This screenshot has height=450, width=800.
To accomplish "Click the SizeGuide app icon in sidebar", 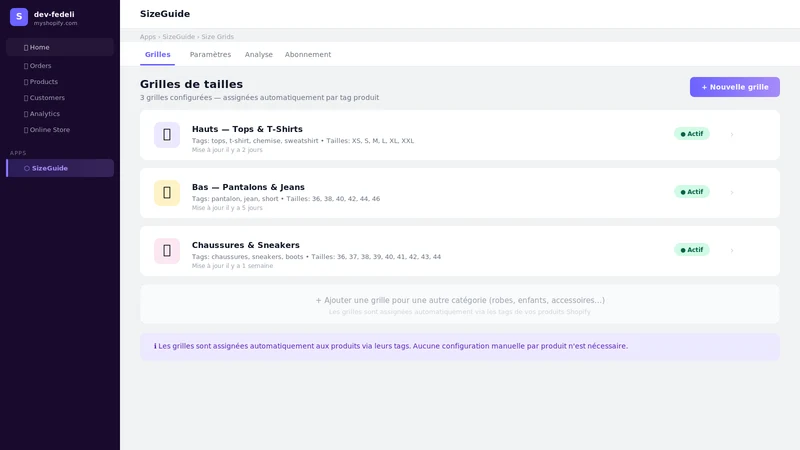I will pyautogui.click(x=27, y=168).
